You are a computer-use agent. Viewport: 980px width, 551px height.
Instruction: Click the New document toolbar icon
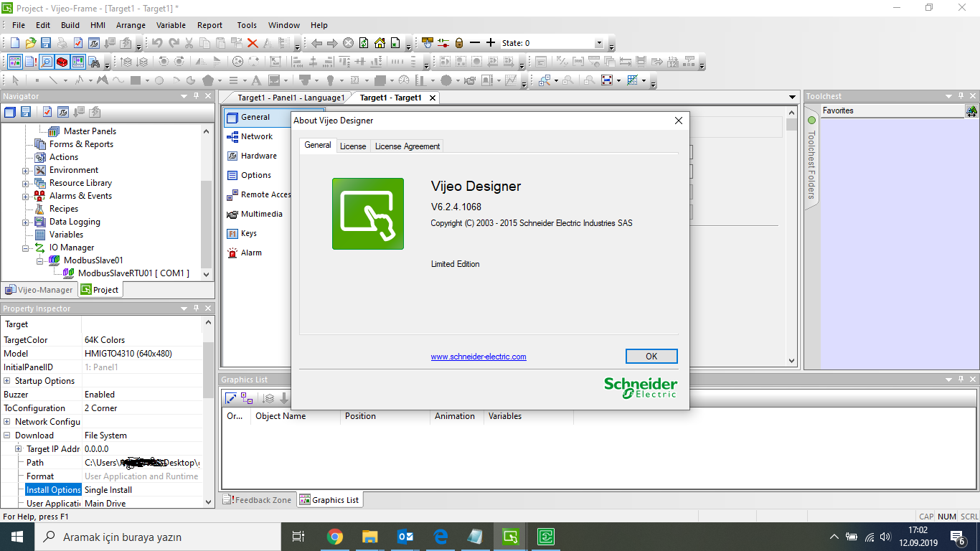14,43
